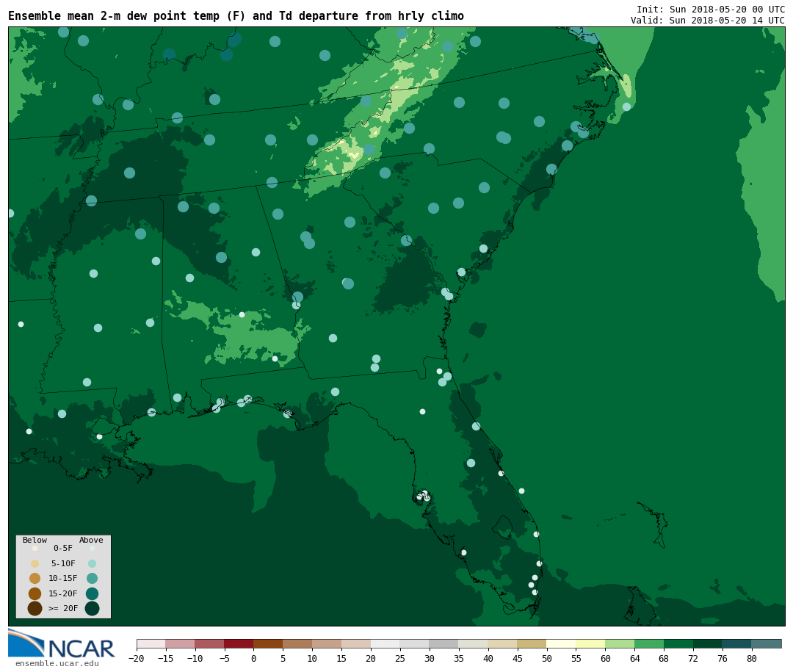Pick the Below 15-20F brown legend circle
This screenshot has height=672, width=793.
pyautogui.click(x=35, y=593)
